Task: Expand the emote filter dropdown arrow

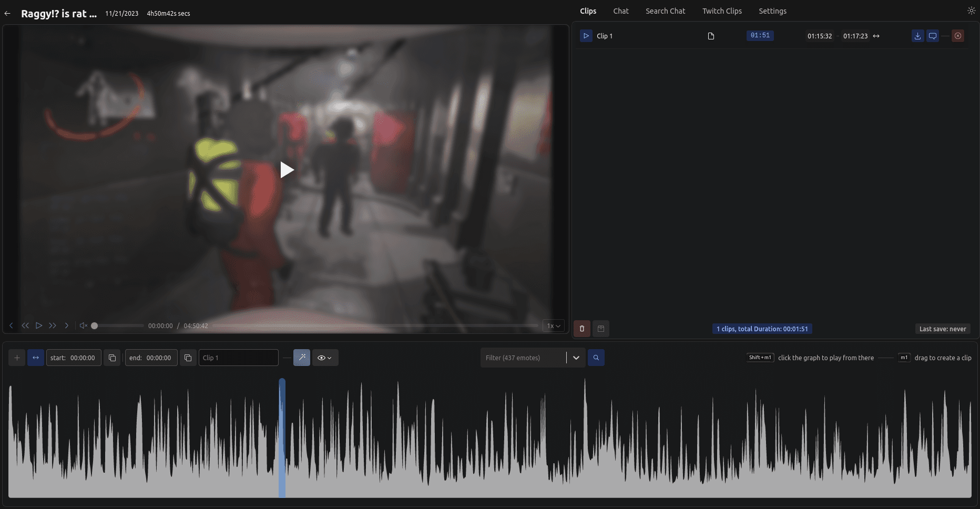Action: (576, 358)
